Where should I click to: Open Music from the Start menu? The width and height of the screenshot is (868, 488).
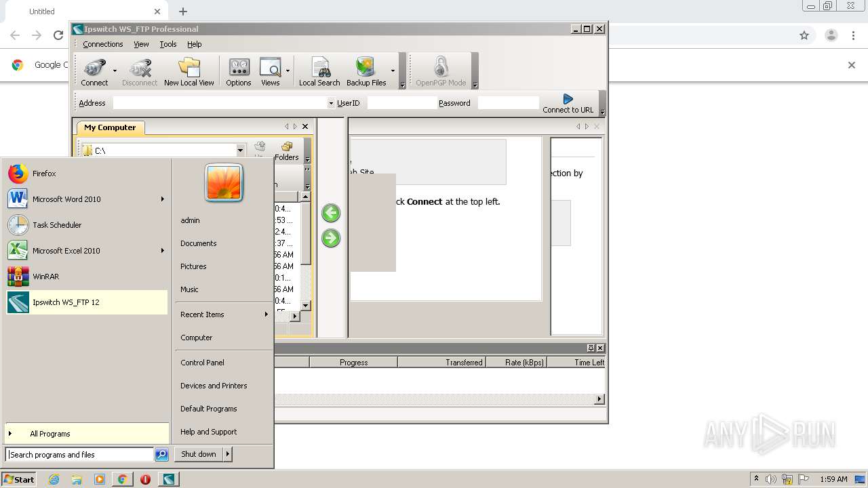point(189,289)
